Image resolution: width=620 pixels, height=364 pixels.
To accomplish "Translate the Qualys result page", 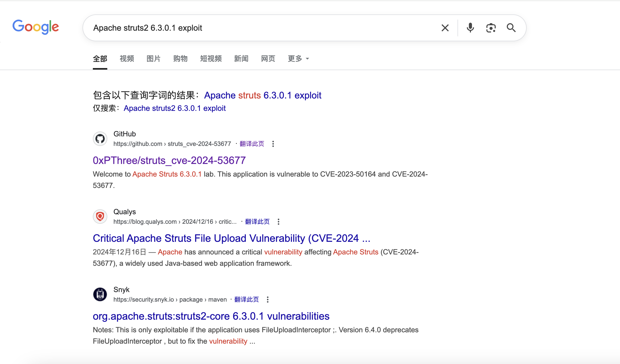I will pos(257,222).
